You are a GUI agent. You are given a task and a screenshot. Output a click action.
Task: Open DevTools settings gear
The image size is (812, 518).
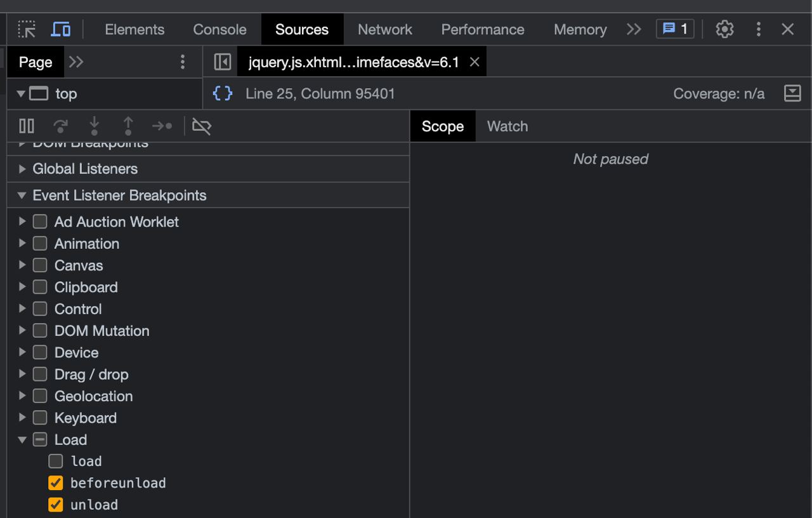[724, 29]
